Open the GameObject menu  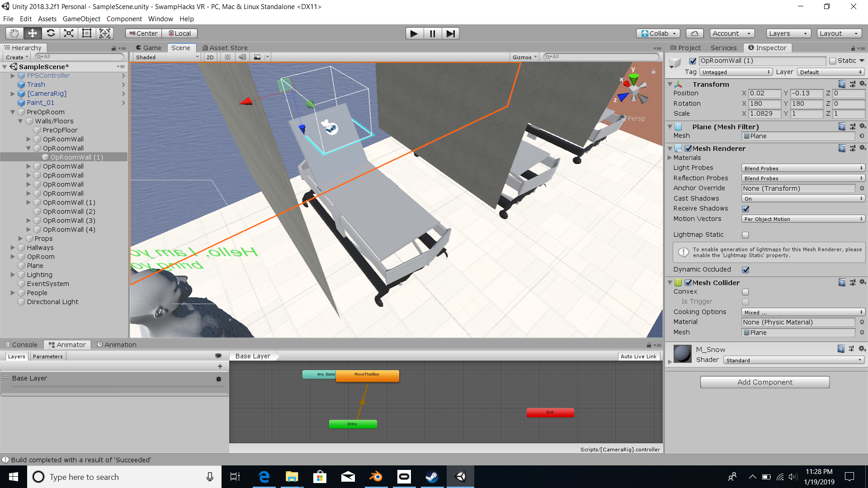tap(81, 19)
